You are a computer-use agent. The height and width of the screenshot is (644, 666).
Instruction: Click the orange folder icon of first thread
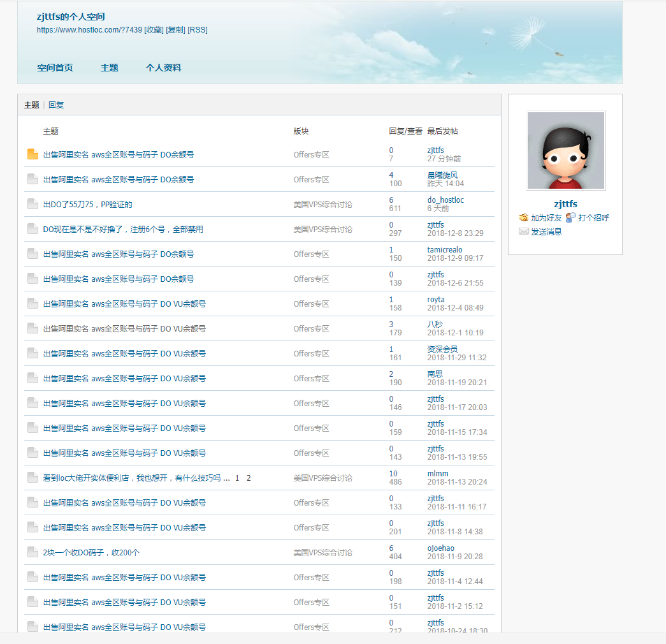[x=33, y=154]
